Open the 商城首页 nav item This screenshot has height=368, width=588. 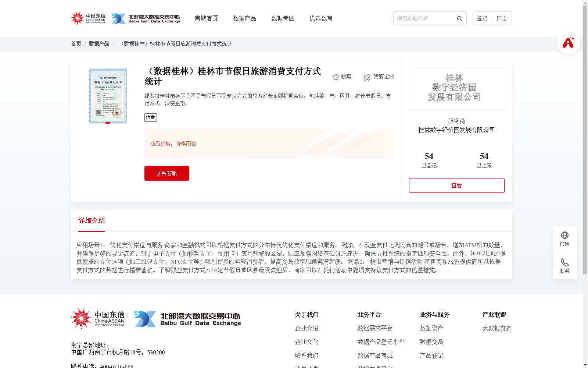[x=207, y=18]
